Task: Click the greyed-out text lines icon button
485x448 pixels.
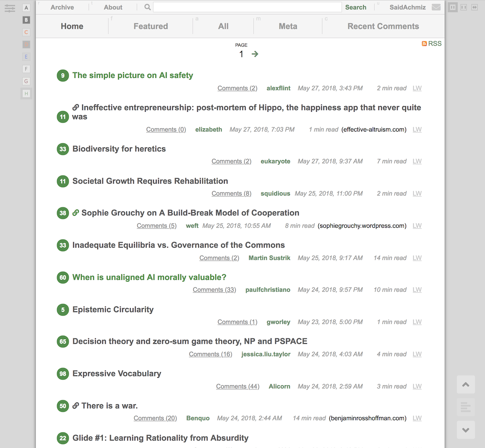Action: click(x=465, y=407)
